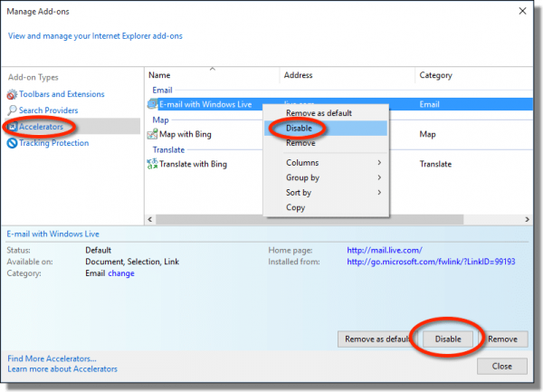
Task: Click scroll right arrow of horizontal scrollbar
Action: pos(527,219)
